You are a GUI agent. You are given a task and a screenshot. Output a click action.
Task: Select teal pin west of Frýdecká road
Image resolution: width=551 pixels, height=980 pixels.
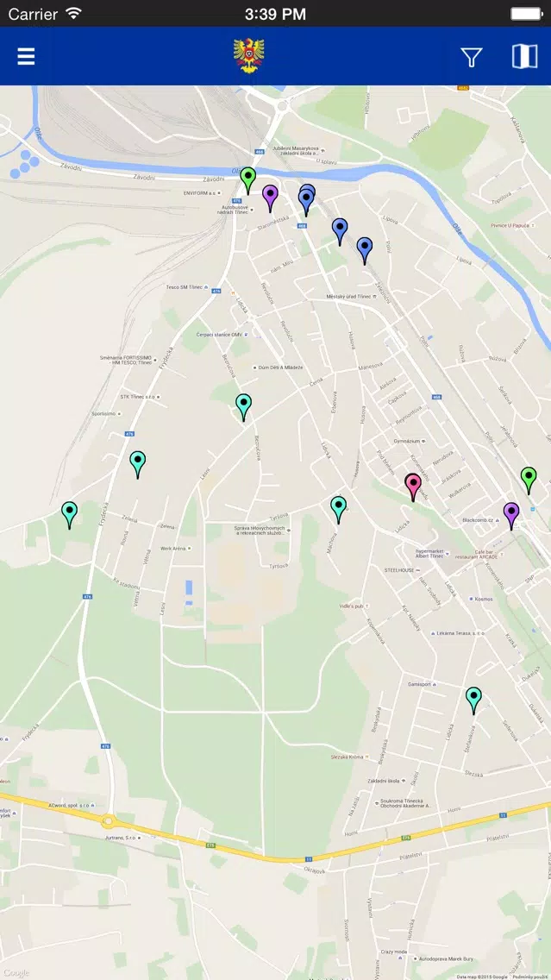point(69,515)
